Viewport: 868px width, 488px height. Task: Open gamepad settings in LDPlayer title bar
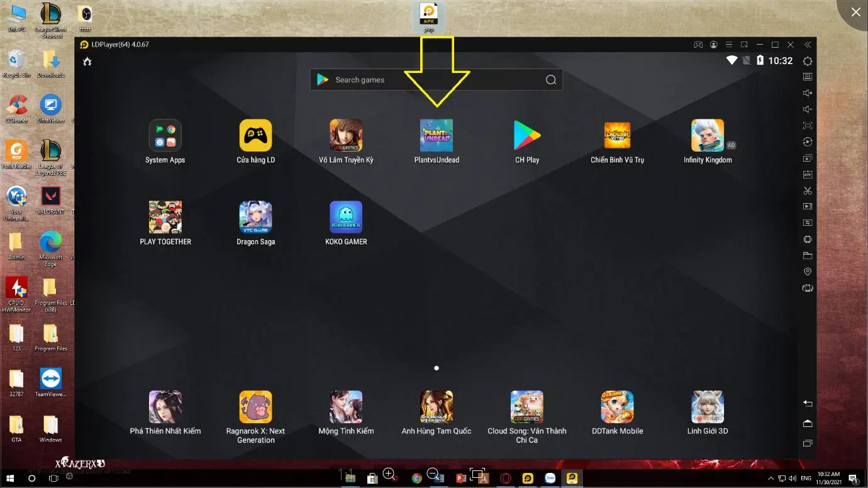pos(698,45)
